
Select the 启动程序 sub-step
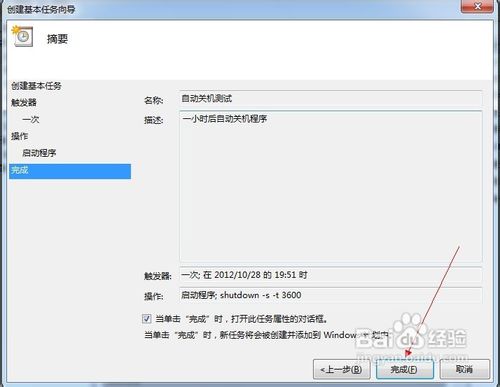(x=39, y=153)
